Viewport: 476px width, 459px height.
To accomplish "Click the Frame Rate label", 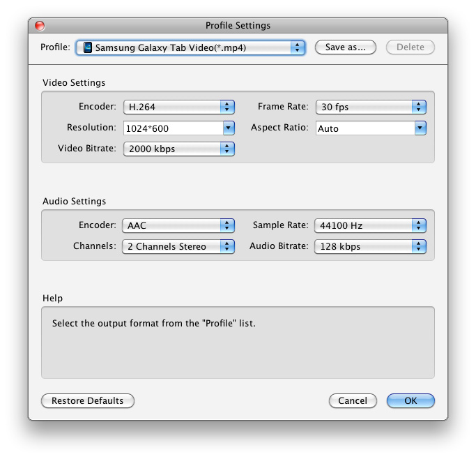I will coord(283,106).
